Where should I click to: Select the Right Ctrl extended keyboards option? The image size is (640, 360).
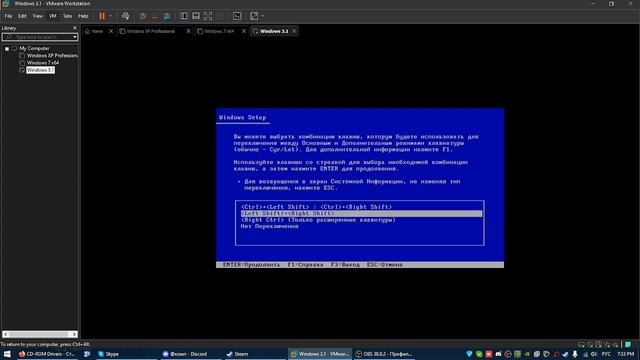click(318, 220)
